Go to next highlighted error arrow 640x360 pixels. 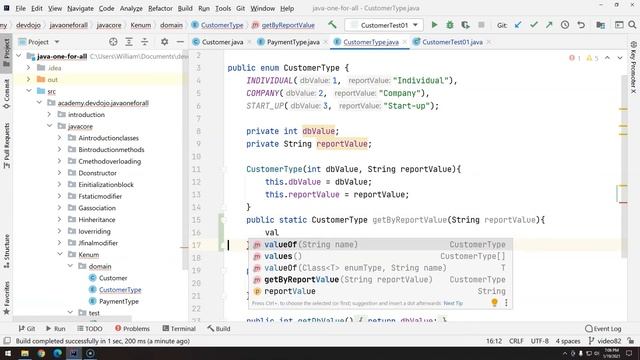pyautogui.click(x=620, y=58)
